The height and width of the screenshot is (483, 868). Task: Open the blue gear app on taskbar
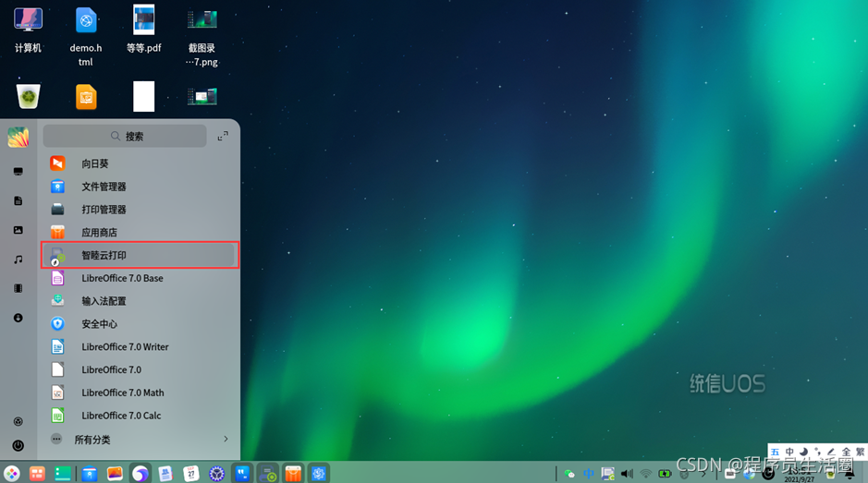[319, 474]
